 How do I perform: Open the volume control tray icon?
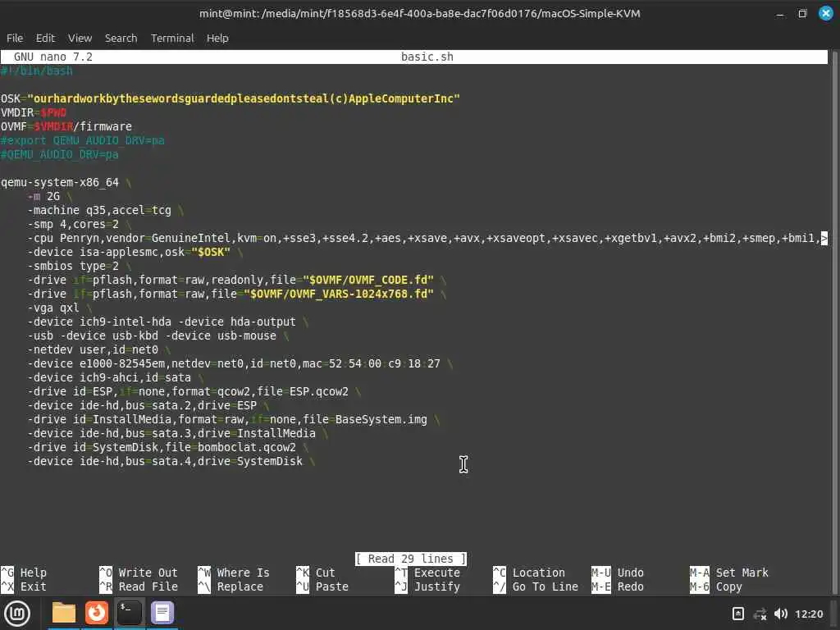pyautogui.click(x=781, y=614)
